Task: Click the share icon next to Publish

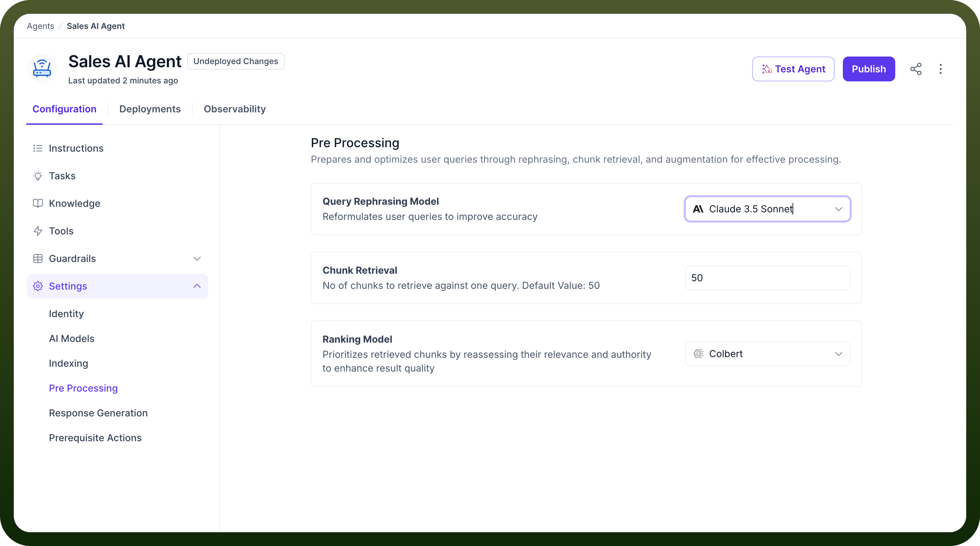Action: (916, 69)
